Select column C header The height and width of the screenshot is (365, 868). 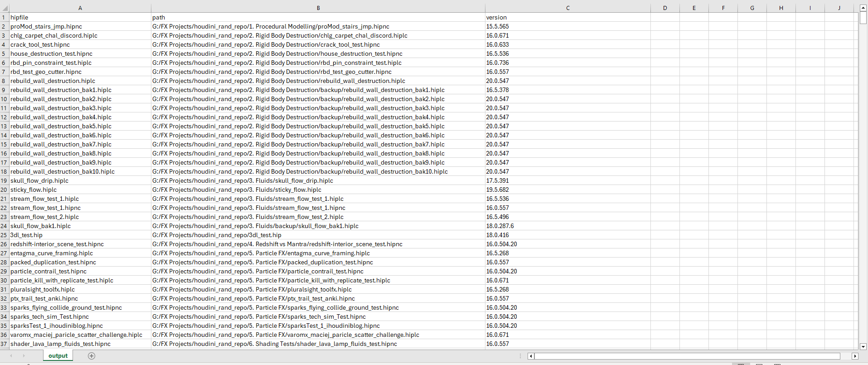tap(567, 8)
